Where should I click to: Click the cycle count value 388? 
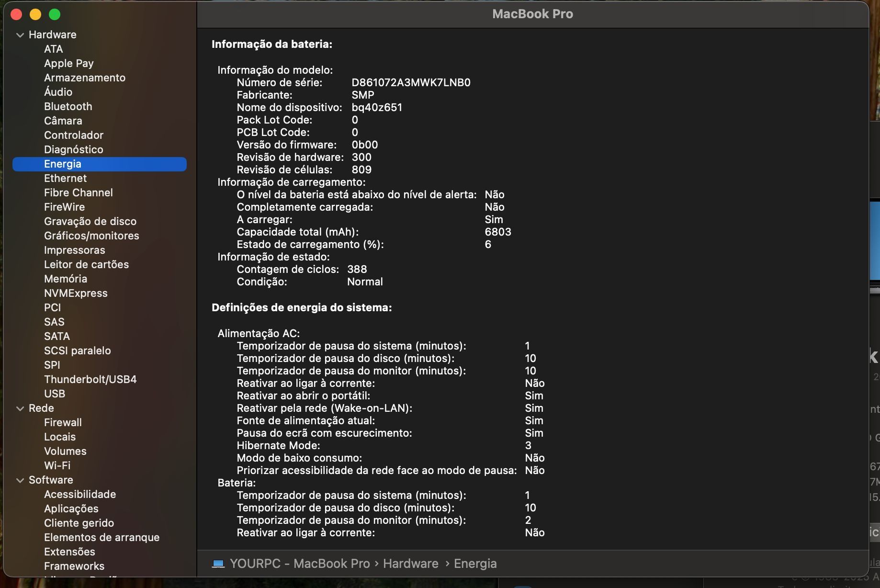(x=357, y=269)
